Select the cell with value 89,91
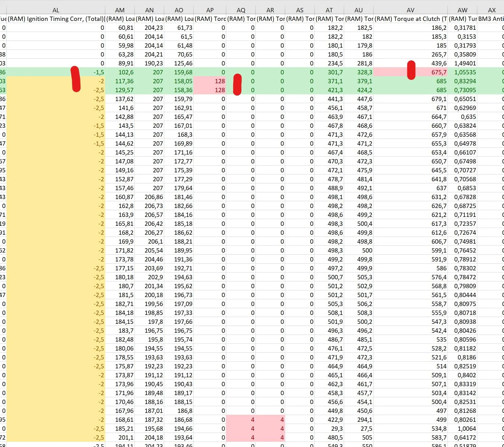 click(x=120, y=63)
